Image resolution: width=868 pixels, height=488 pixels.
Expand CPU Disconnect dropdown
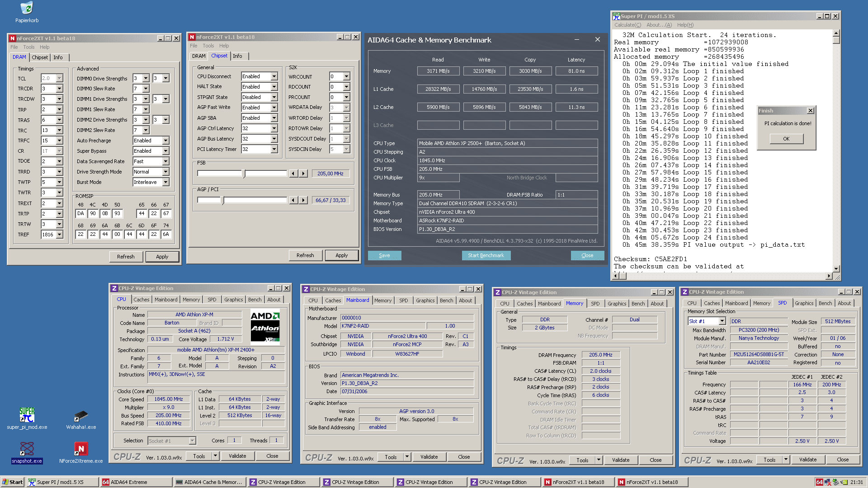(274, 76)
